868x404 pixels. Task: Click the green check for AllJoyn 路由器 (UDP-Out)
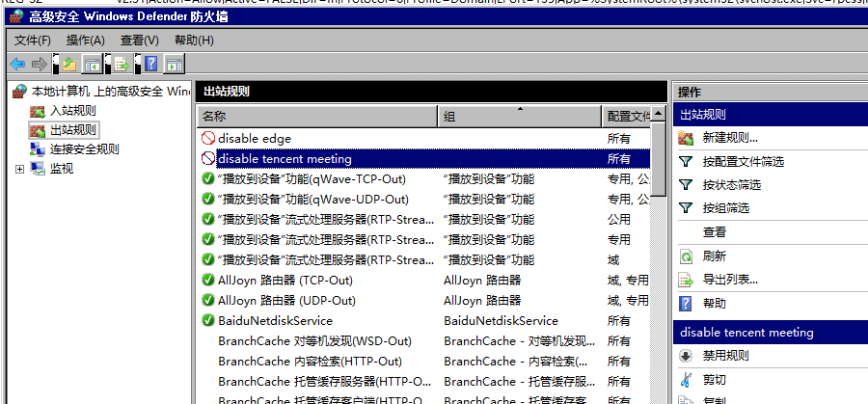pyautogui.click(x=208, y=300)
